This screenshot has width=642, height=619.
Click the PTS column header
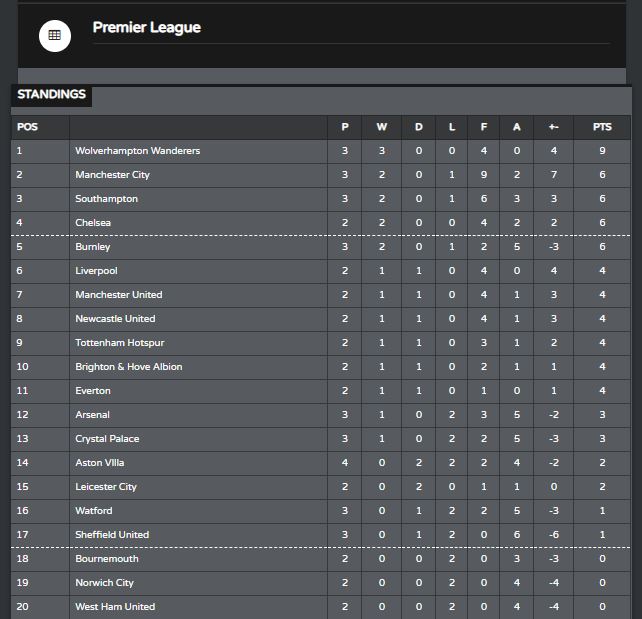[602, 127]
